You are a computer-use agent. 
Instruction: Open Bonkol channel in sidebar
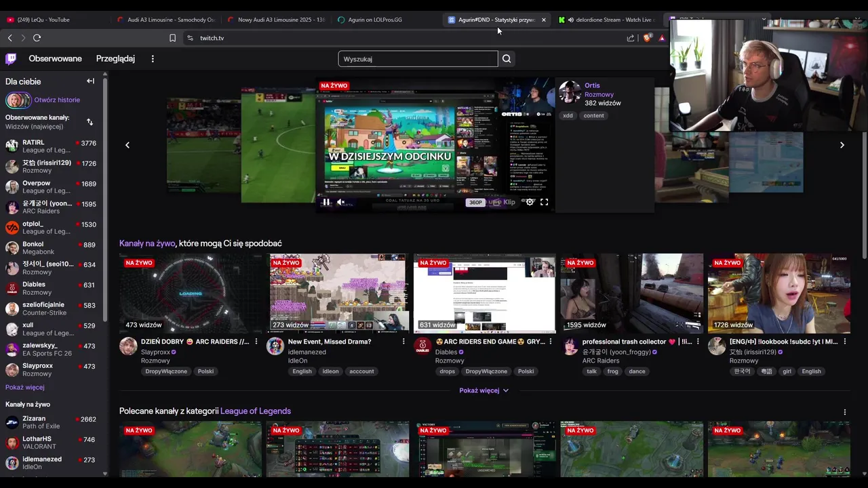[51, 248]
